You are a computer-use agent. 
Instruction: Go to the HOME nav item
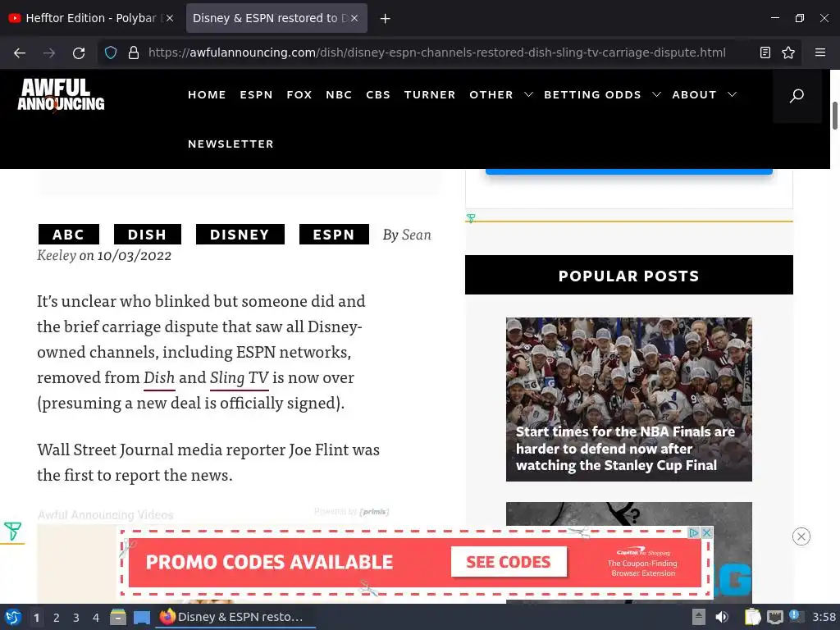pyautogui.click(x=207, y=95)
